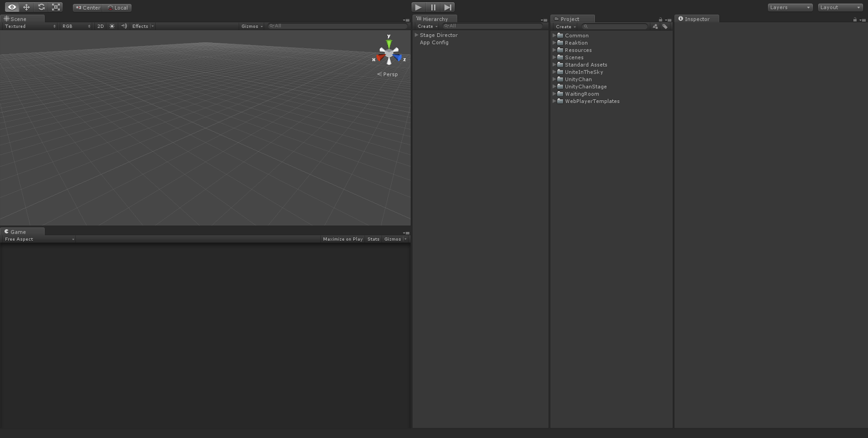
Task: Expand the Stage Director hierarchy item
Action: point(417,35)
